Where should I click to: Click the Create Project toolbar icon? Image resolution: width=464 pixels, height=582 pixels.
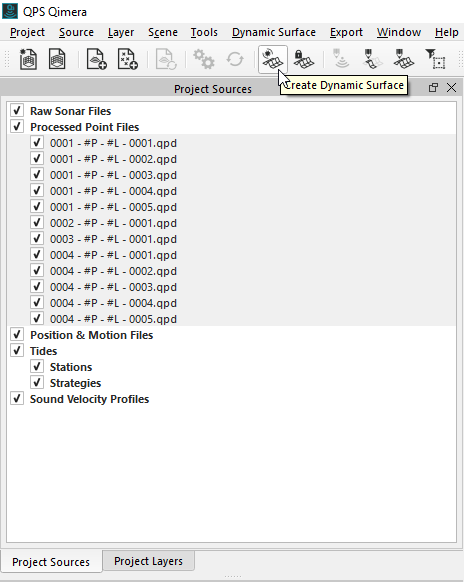pos(28,59)
